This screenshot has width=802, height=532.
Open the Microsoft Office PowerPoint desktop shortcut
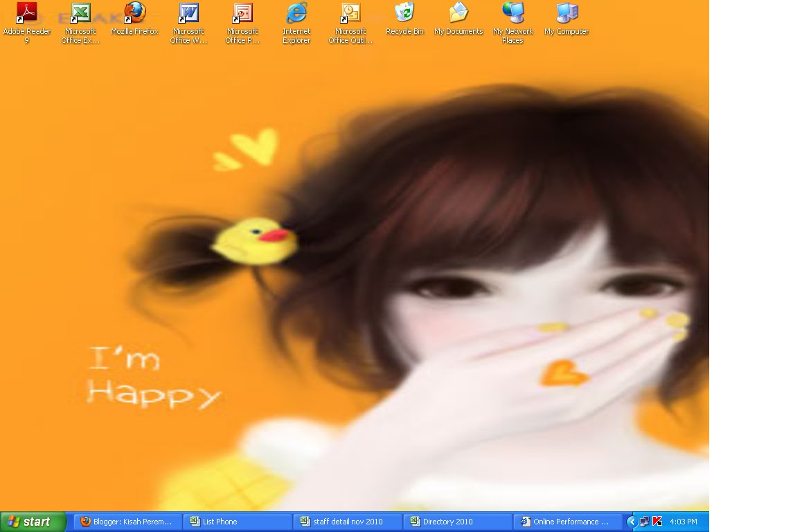[242, 23]
